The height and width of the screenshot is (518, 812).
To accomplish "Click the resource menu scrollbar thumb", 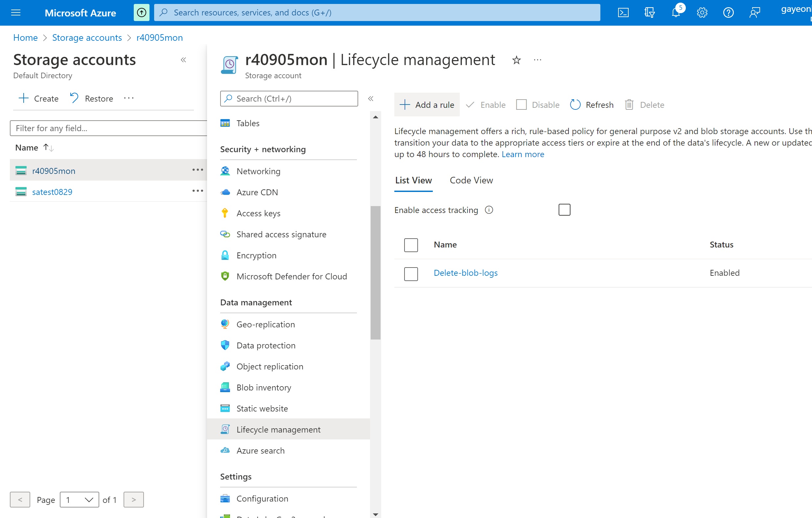I will (375, 272).
